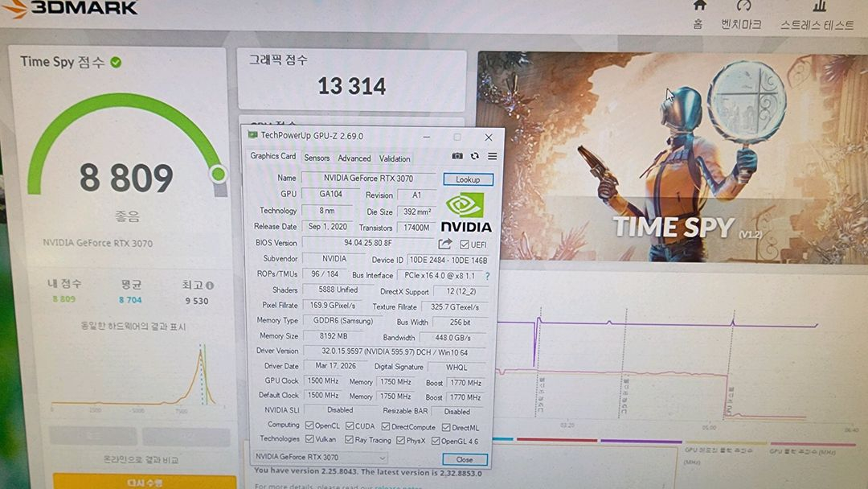Disable the Ray Tracing checkbox

[x=349, y=439]
